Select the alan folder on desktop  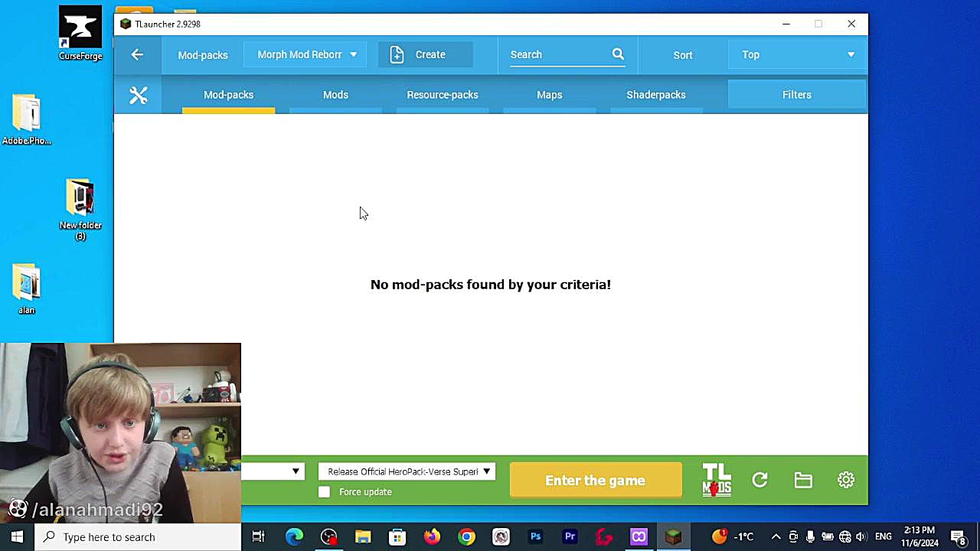[27, 289]
